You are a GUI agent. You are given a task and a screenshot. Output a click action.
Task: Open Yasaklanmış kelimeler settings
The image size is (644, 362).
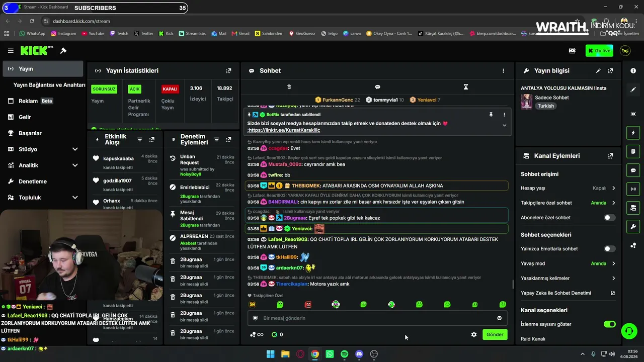tap(569, 279)
